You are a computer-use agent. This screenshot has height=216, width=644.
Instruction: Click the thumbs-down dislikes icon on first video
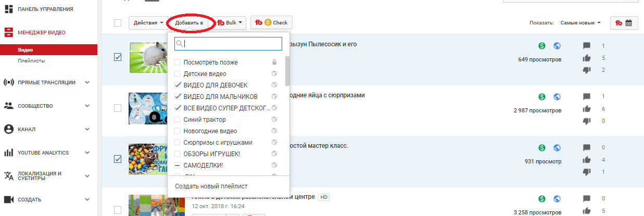coord(587,70)
